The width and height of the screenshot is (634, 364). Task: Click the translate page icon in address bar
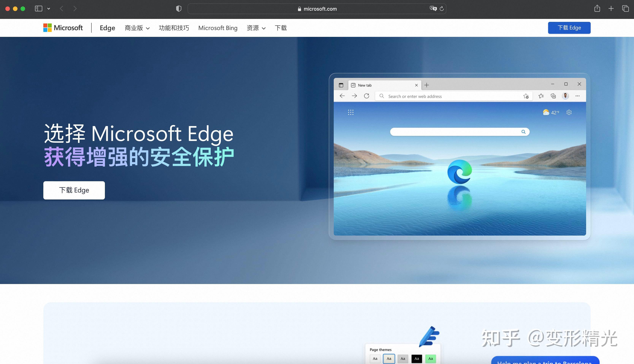click(433, 9)
